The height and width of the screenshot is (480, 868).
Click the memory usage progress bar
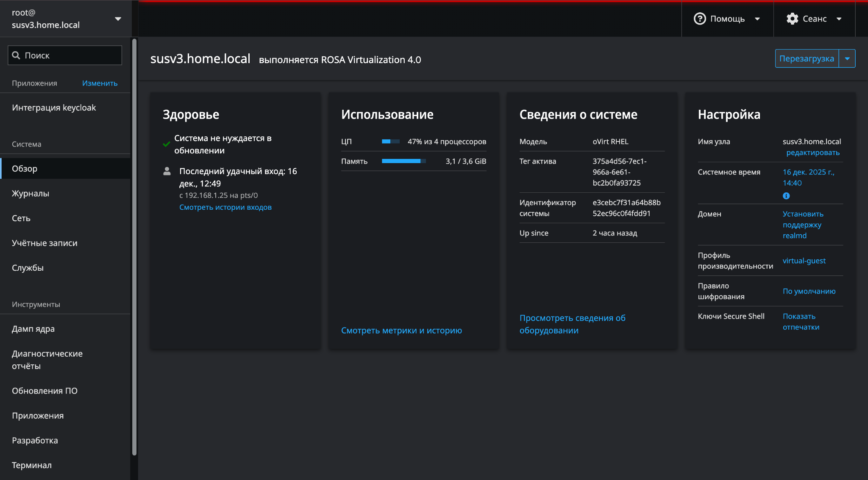point(403,161)
